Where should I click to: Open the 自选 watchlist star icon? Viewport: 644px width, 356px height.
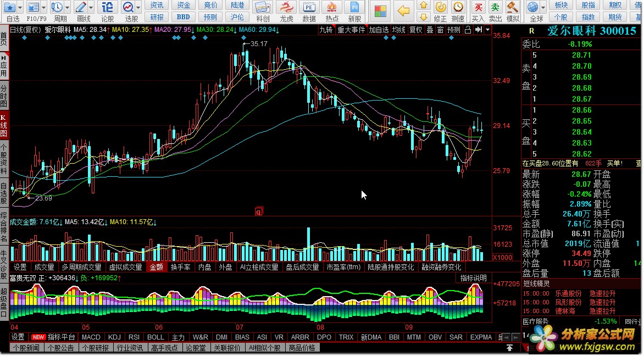9,7
